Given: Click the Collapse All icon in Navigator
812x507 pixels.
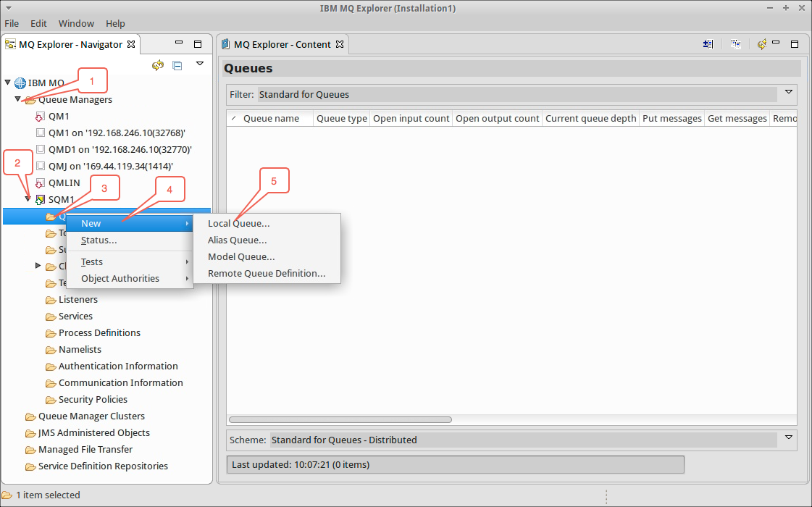Looking at the screenshot, I should (177, 66).
